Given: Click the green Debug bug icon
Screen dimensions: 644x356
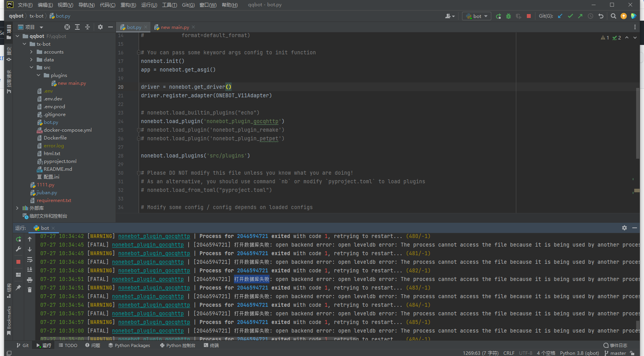Looking at the screenshot, I should (x=508, y=16).
